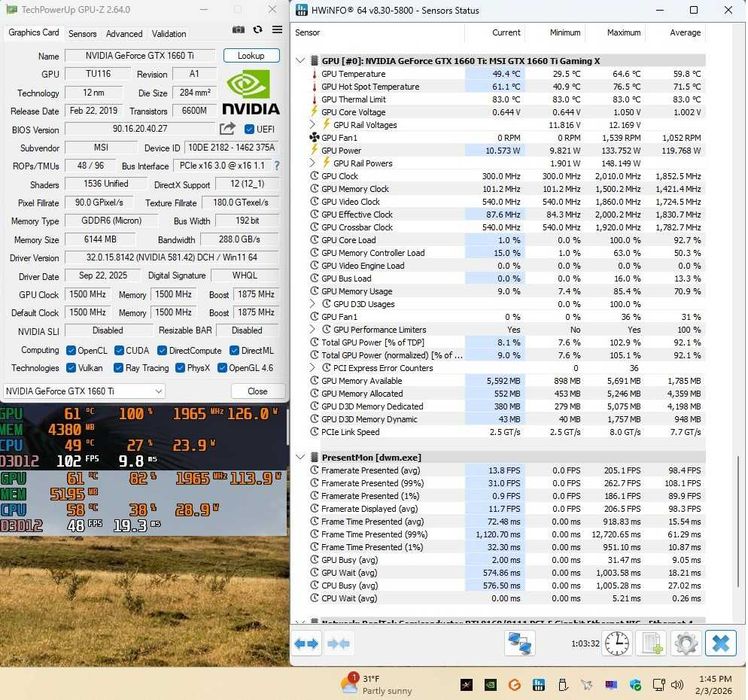Open the weather widget on the taskbar
Viewport: 748px width, 700px height.
point(376,684)
